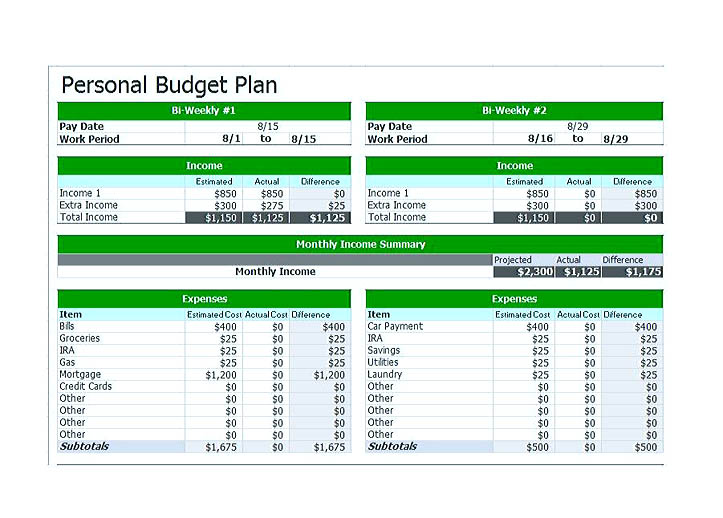Click the Personal Budget Plan title
The height and width of the screenshot is (518, 723).
point(169,85)
